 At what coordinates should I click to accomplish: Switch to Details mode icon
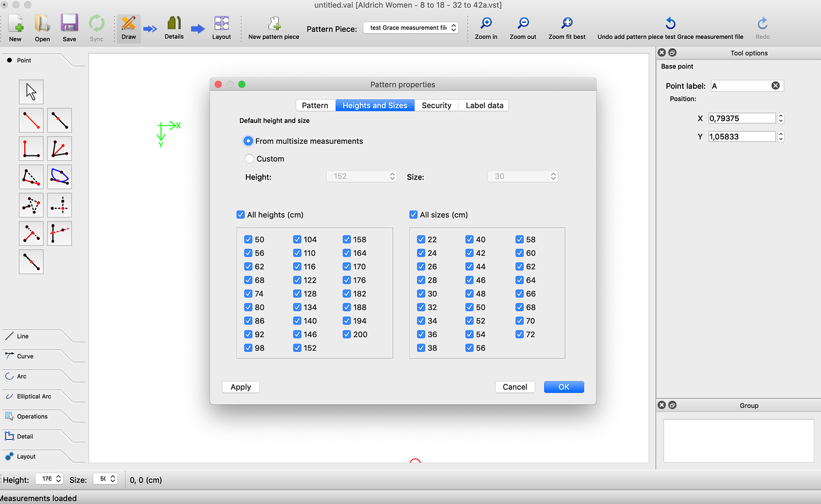click(x=174, y=24)
